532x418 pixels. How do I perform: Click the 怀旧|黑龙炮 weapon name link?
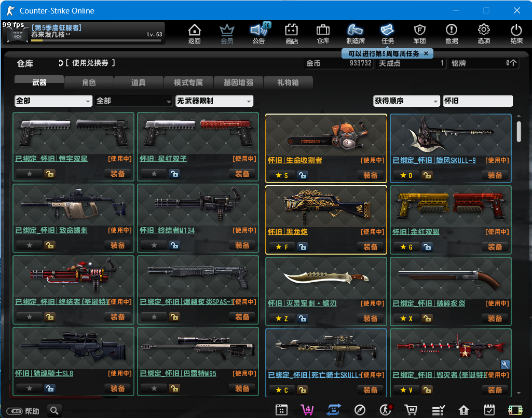(288, 232)
